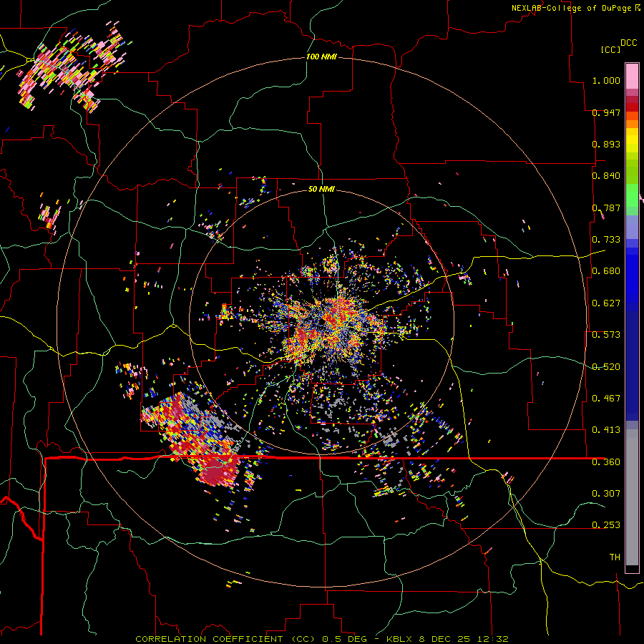
Task: Click the 0.467 color scale value
Action: 606,399
